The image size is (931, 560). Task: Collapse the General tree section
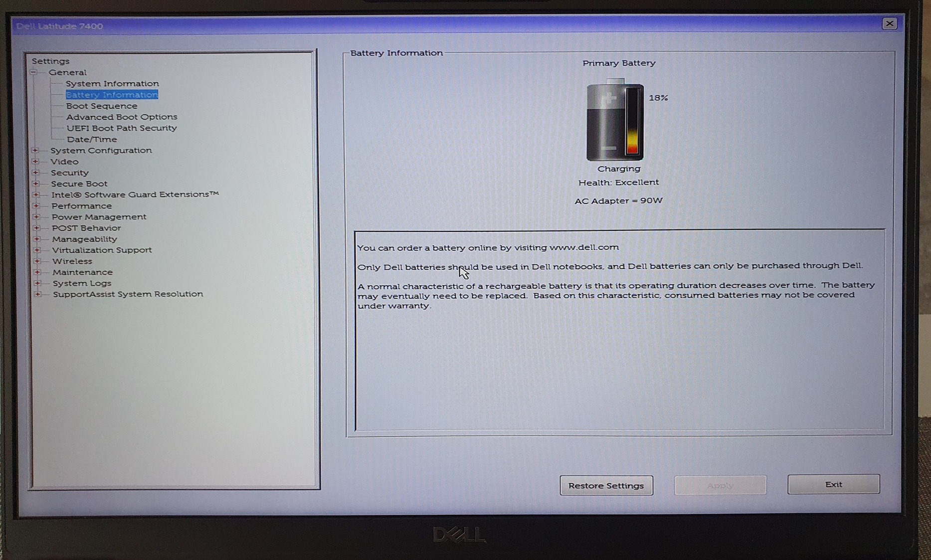[33, 72]
